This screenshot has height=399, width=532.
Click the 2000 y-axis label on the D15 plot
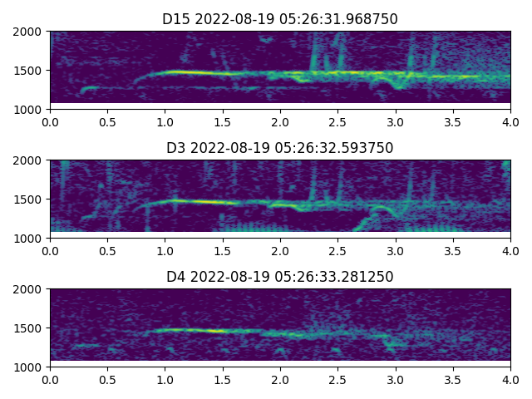pos(32,32)
